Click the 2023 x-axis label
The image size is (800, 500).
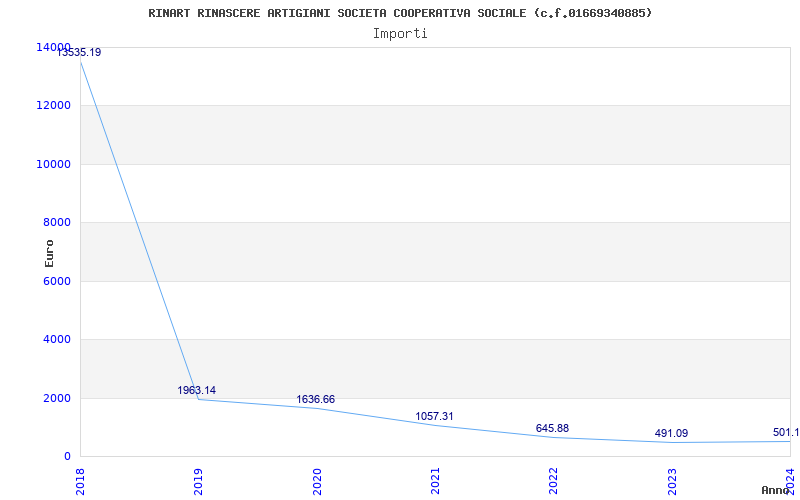[x=672, y=481]
